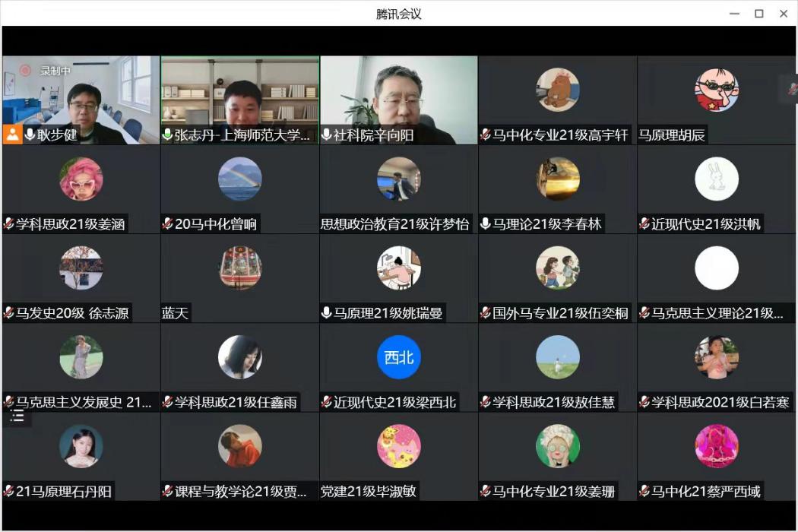Image resolution: width=798 pixels, height=532 pixels.
Task: Select the white rabbit avatar of 近现代史21级洪帆
Action: (717, 179)
